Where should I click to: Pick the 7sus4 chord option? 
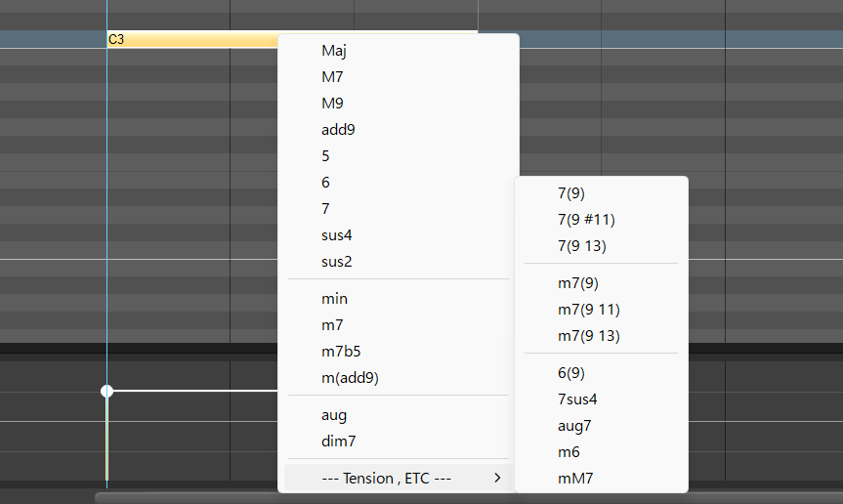point(577,399)
